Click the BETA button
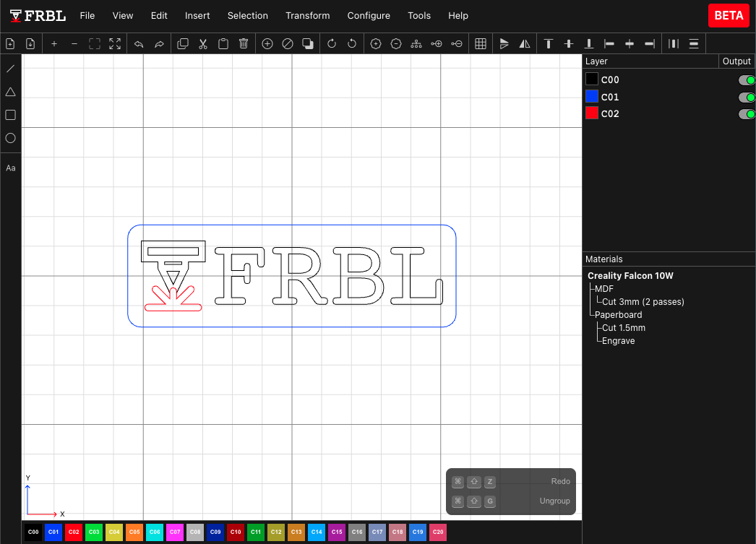The height and width of the screenshot is (544, 756). pos(729,15)
